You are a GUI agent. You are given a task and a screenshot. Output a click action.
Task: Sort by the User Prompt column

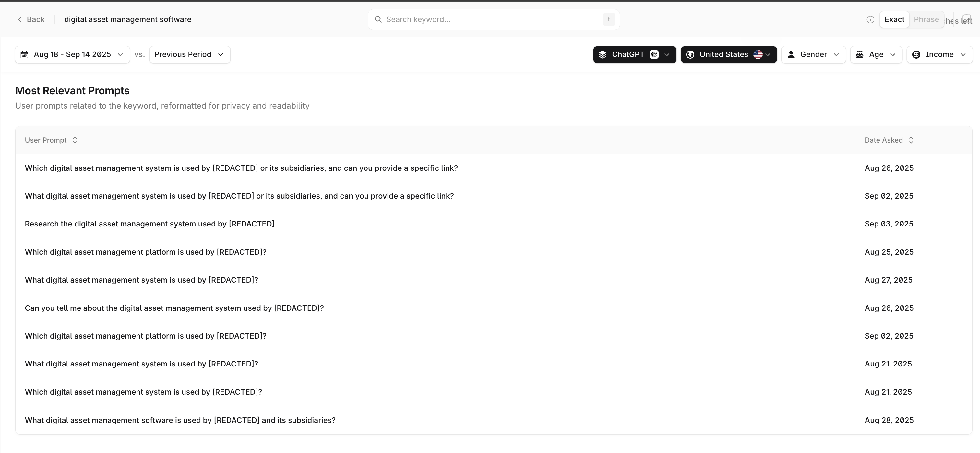point(51,140)
